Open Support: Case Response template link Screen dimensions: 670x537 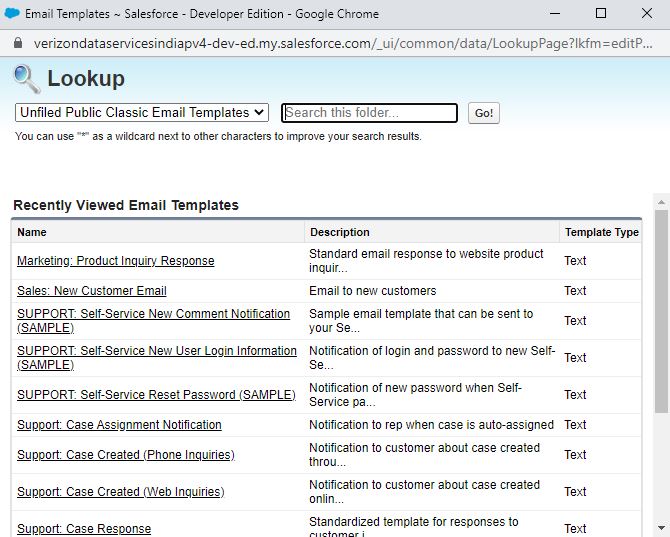[84, 528]
